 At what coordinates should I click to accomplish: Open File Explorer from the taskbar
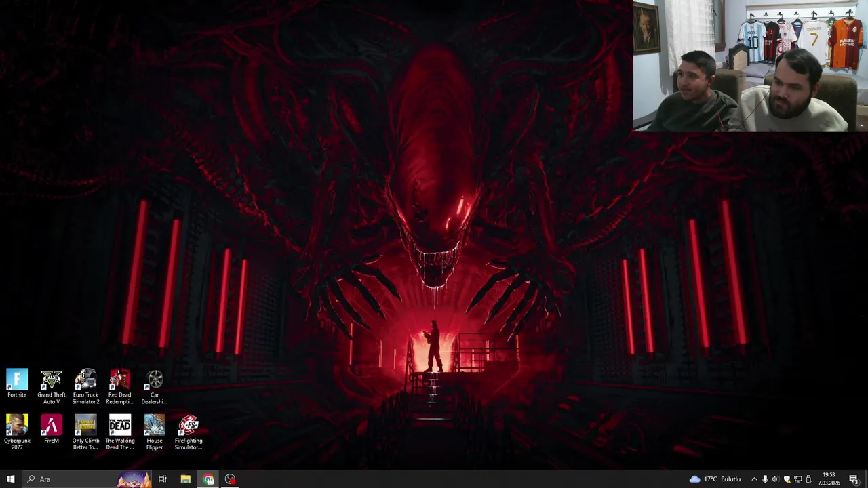[x=185, y=479]
